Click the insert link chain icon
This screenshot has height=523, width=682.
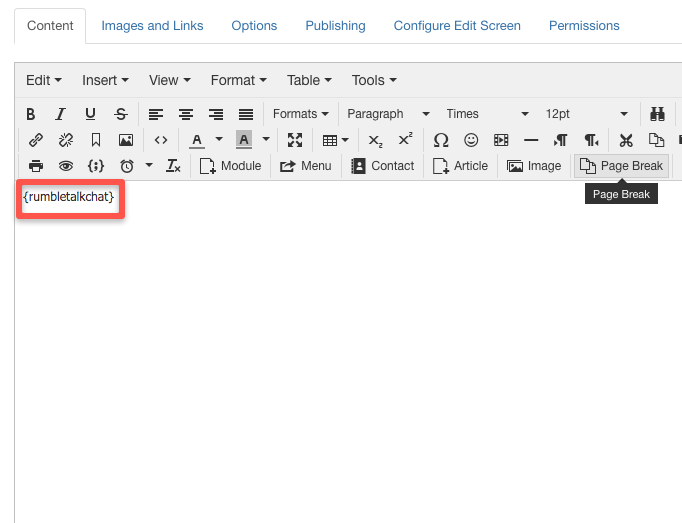tap(36, 140)
